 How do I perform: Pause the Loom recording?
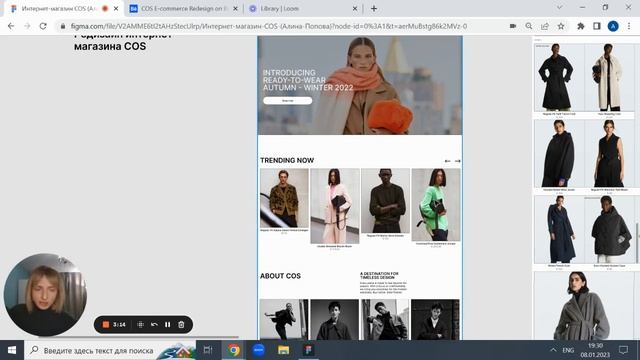pyautogui.click(x=167, y=324)
